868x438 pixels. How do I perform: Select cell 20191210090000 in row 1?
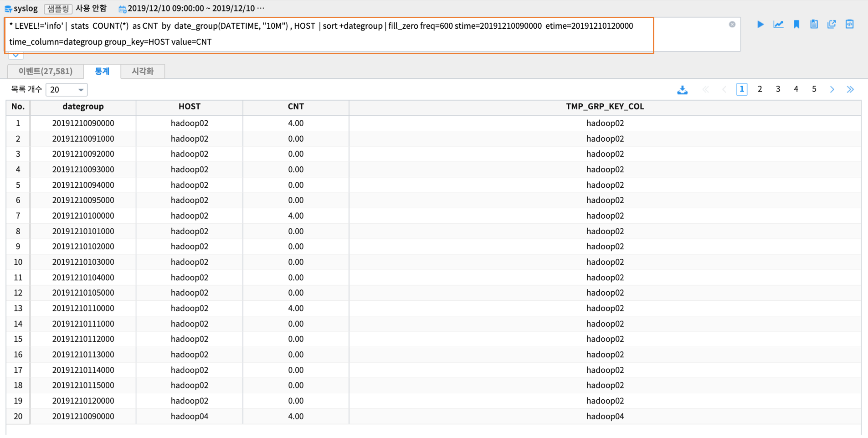(83, 124)
